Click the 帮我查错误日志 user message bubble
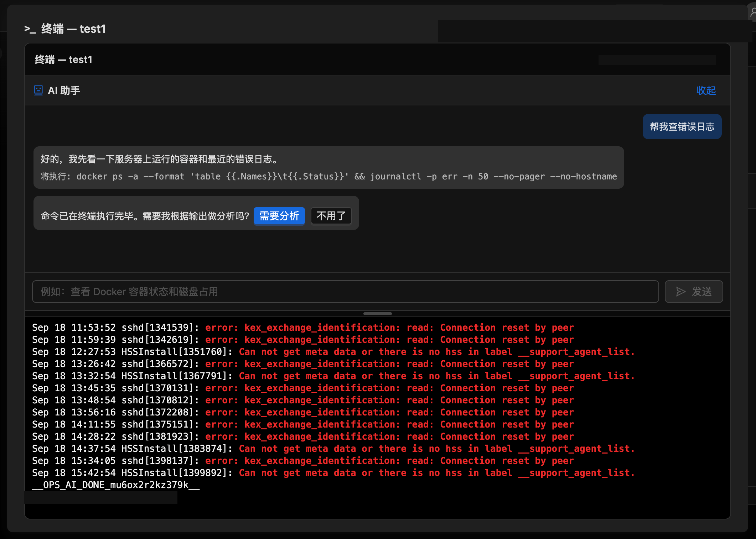 click(x=682, y=127)
